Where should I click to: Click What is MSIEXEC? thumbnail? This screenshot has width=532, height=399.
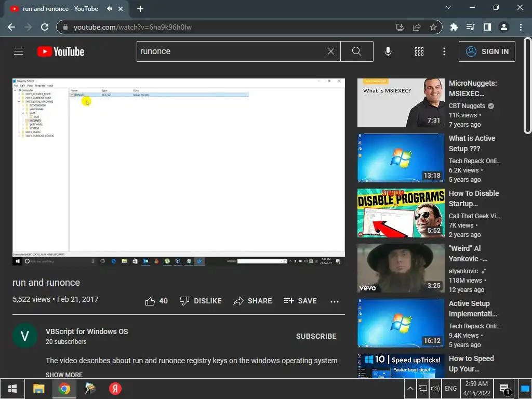click(401, 103)
